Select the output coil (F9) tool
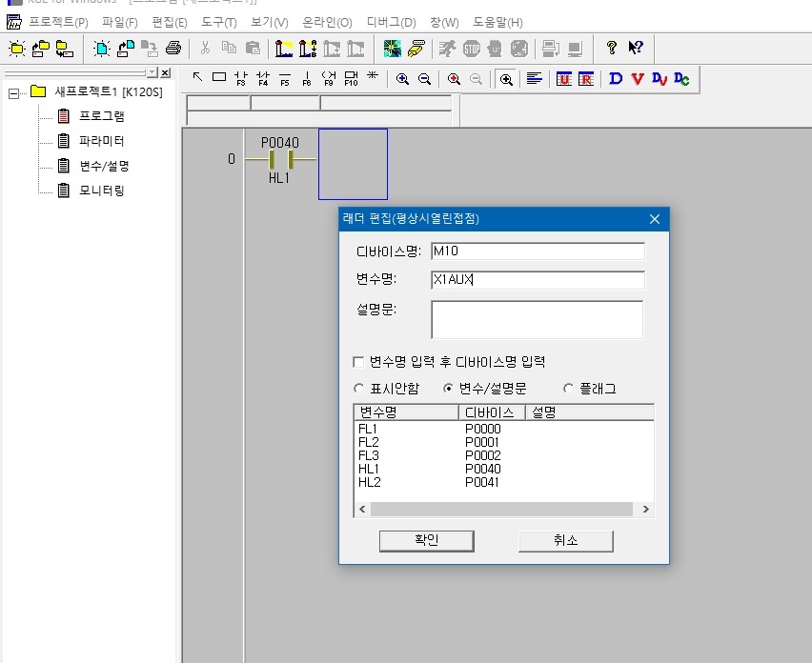The width and height of the screenshot is (812, 663). pos(330,79)
